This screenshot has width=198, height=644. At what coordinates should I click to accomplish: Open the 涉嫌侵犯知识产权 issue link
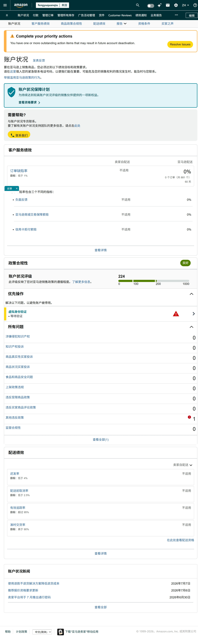click(18, 336)
